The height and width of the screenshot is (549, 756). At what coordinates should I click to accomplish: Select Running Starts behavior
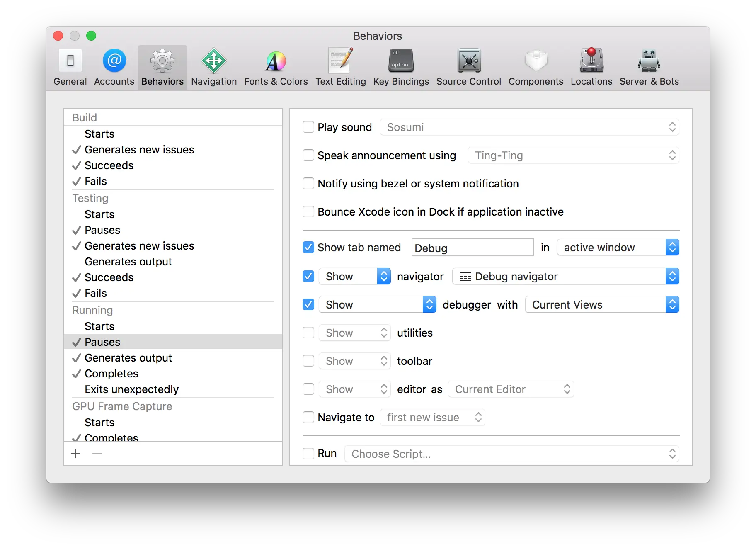pyautogui.click(x=173, y=326)
